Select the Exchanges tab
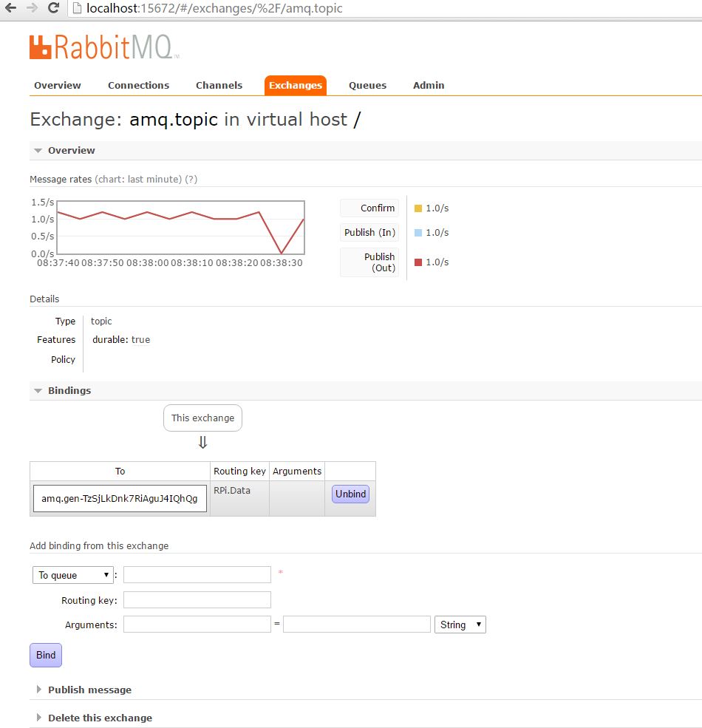Image resolution: width=702 pixels, height=728 pixels. tap(296, 86)
